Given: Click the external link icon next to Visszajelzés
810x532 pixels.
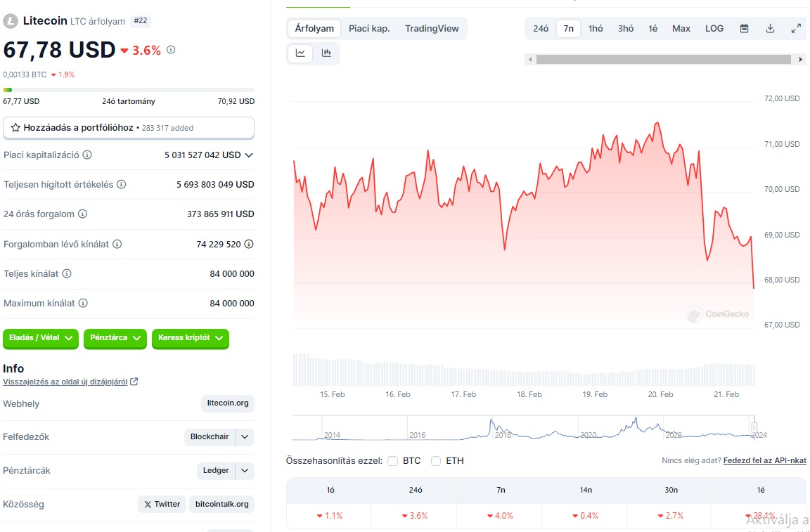Looking at the screenshot, I should pos(134,382).
